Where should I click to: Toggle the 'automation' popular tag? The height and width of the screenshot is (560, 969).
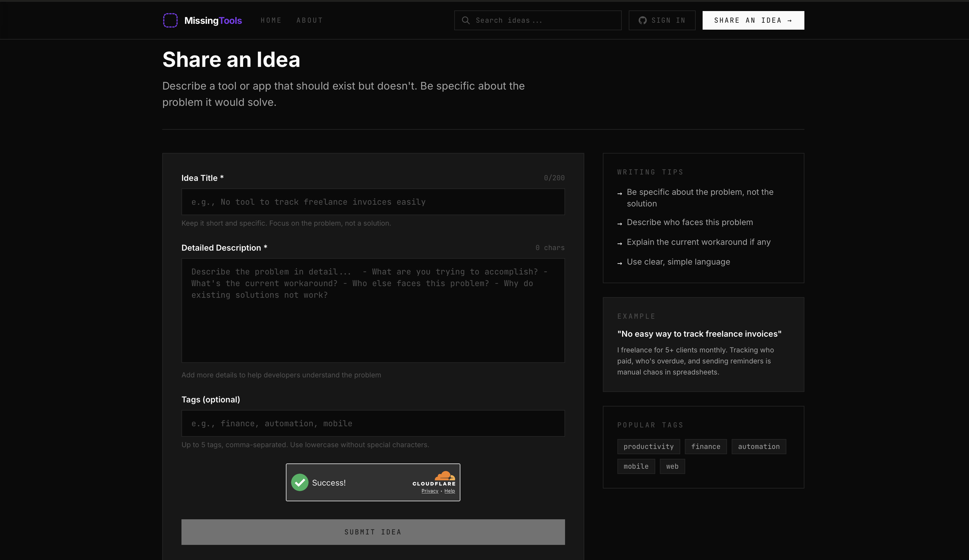pos(758,446)
